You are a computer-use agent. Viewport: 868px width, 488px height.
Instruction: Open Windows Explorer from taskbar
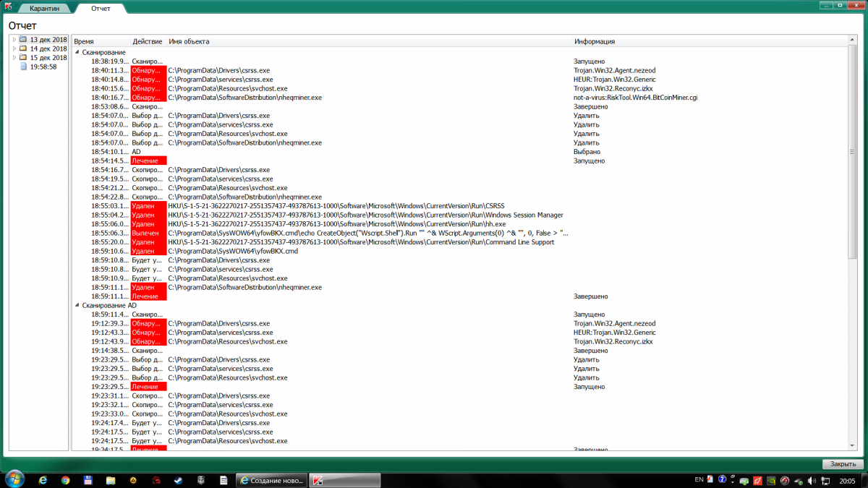[111, 479]
